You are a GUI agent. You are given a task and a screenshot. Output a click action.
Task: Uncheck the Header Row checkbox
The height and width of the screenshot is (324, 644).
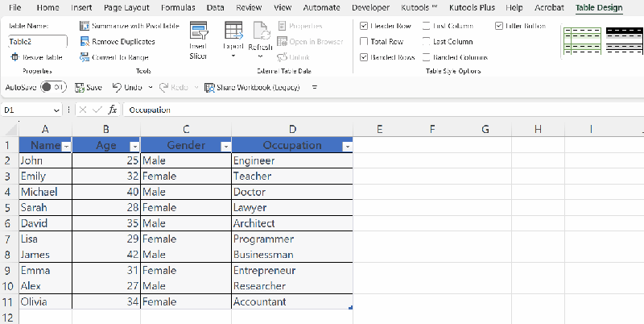(364, 26)
